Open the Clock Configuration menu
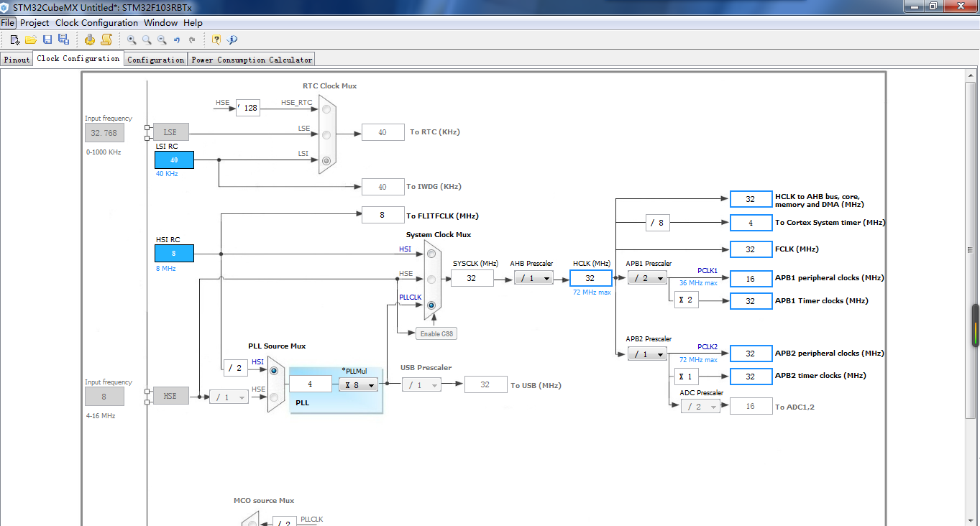Image resolution: width=980 pixels, height=526 pixels. 96,22
